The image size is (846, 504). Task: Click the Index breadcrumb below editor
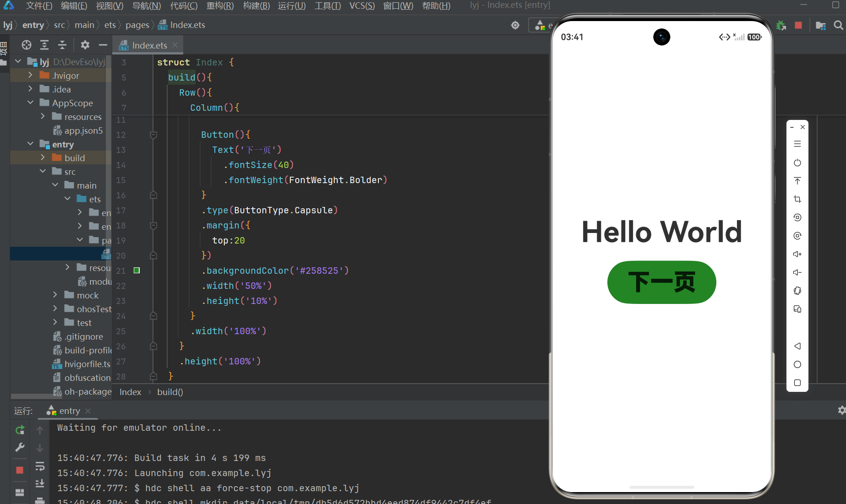coord(131,392)
